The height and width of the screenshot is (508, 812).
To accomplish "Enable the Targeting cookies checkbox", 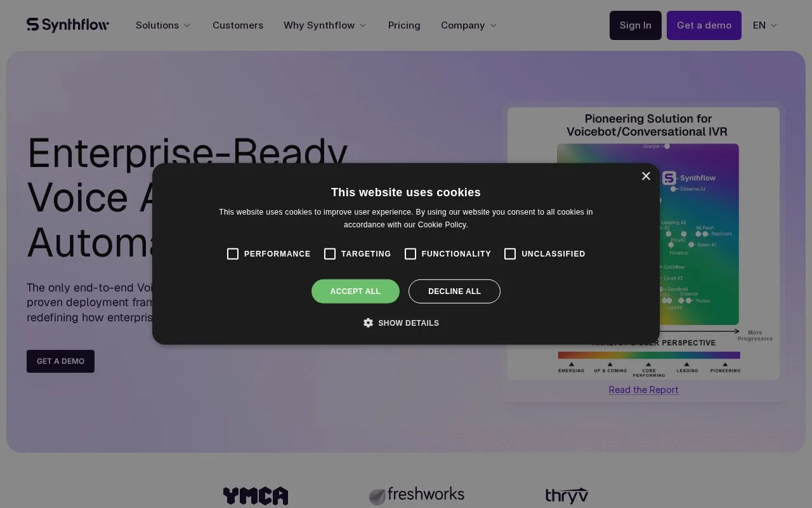I will pos(330,253).
